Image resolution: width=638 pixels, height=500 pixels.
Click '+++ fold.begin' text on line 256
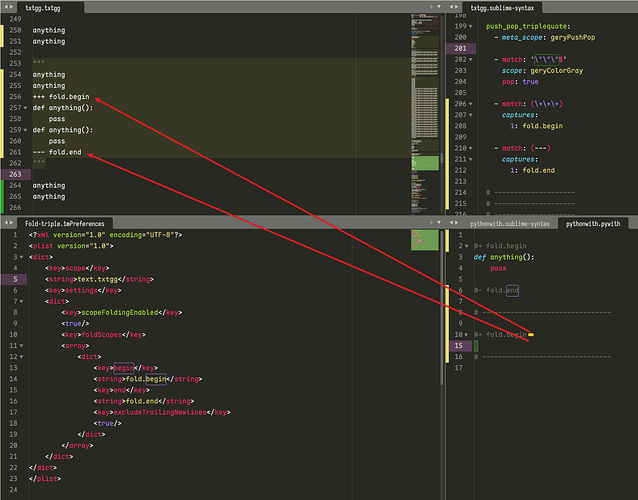61,97
